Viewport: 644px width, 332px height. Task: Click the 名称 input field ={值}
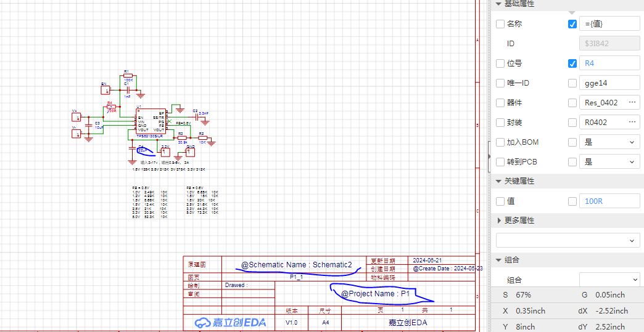coord(609,24)
